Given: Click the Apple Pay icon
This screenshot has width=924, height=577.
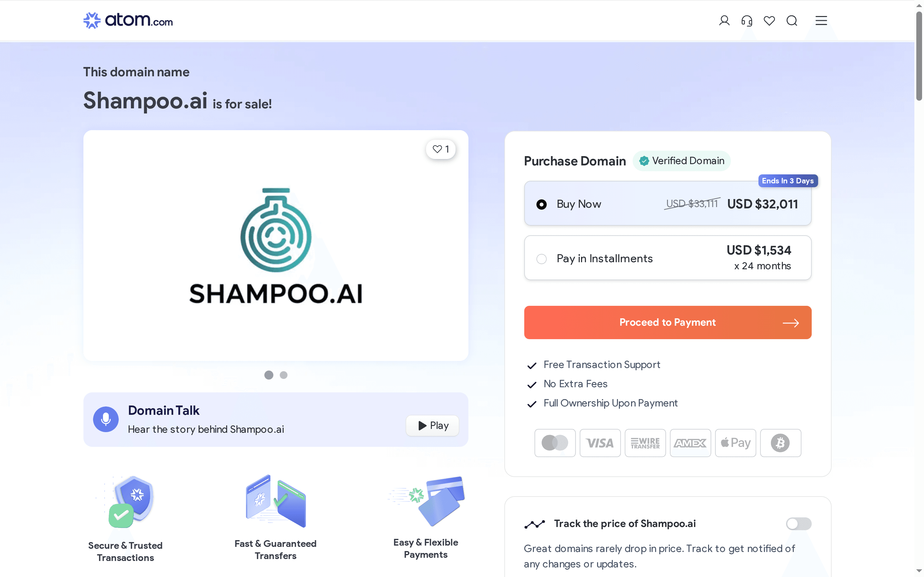Looking at the screenshot, I should coord(735,443).
